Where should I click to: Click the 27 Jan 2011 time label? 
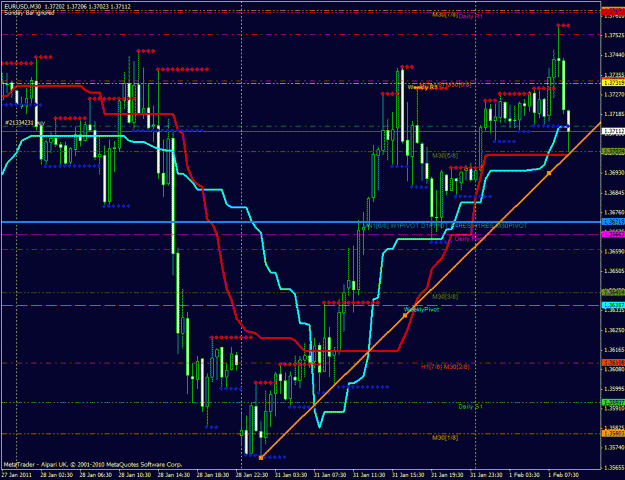(15, 476)
